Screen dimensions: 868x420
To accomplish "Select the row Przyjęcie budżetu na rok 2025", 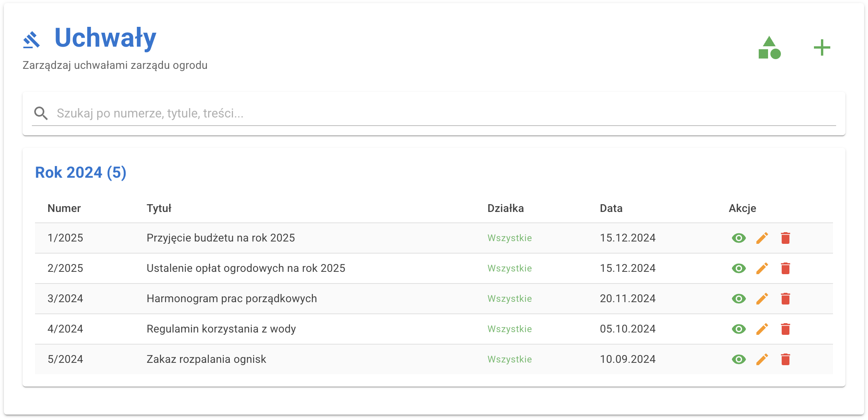I will click(220, 238).
